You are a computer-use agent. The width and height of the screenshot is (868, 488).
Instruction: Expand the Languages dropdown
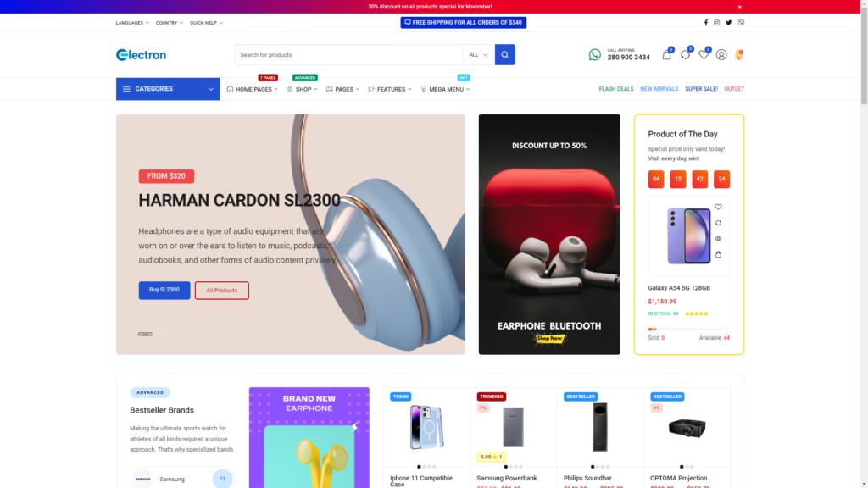coord(132,23)
